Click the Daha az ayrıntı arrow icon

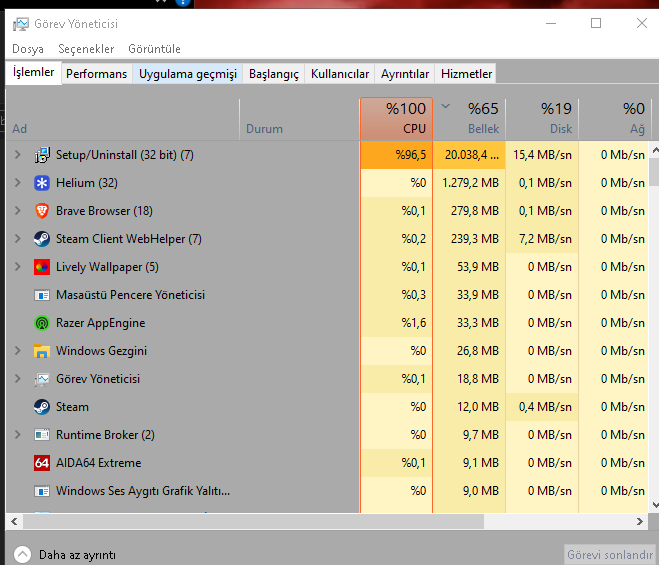[x=22, y=554]
